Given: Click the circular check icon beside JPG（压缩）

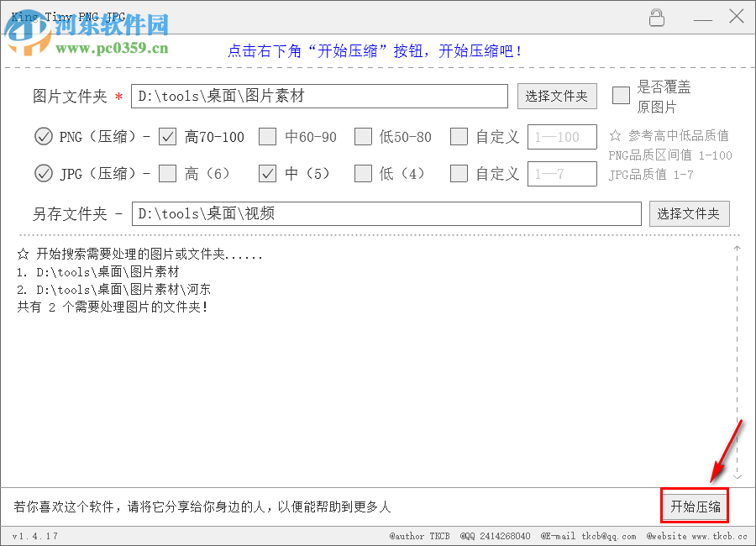Looking at the screenshot, I should [x=43, y=174].
